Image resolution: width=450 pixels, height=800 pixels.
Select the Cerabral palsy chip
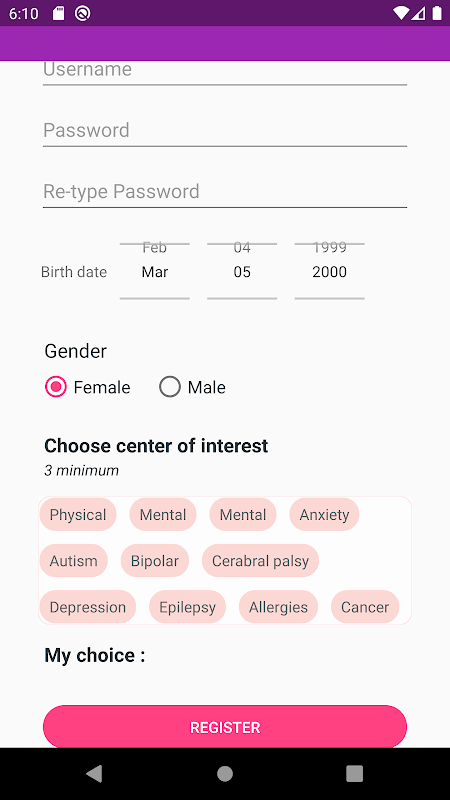260,561
